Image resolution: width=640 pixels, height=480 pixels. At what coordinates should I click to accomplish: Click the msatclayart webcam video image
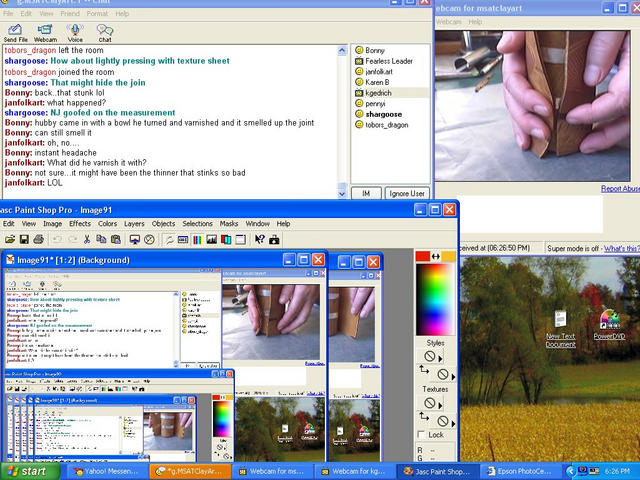pyautogui.click(x=533, y=106)
